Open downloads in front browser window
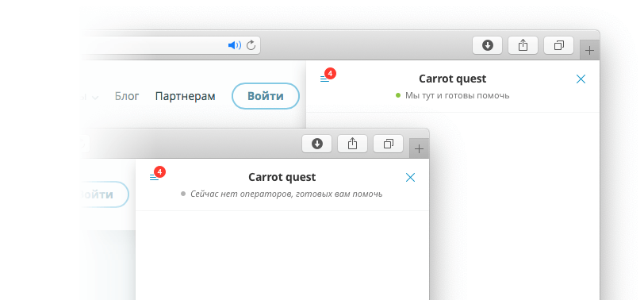The image size is (644, 300). pyautogui.click(x=316, y=144)
